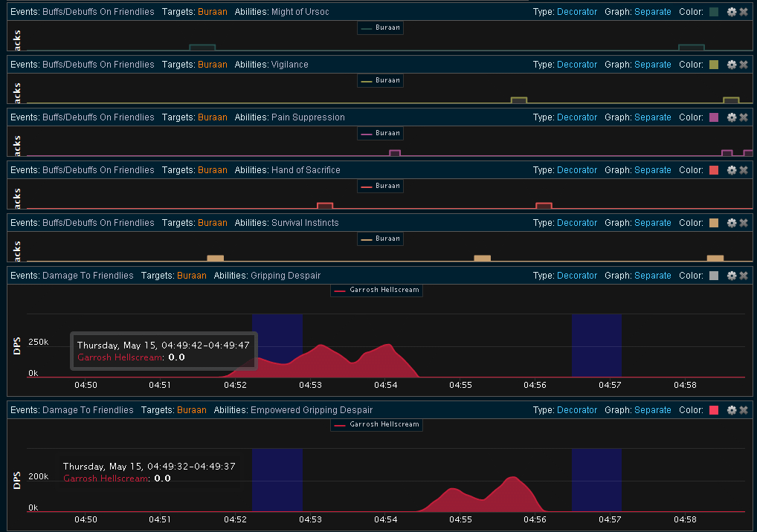Change Graph Separate for Empowered Gripping Despair
This screenshot has height=532, width=757.
(653, 410)
